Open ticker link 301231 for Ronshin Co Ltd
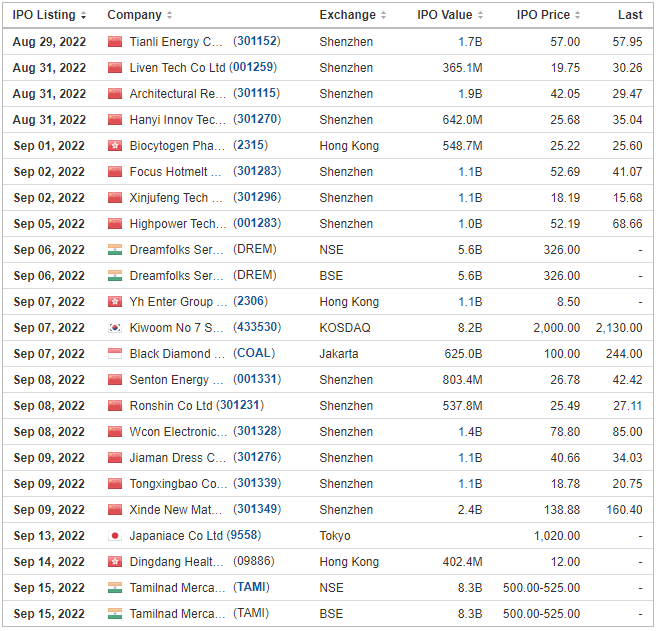 tap(240, 405)
